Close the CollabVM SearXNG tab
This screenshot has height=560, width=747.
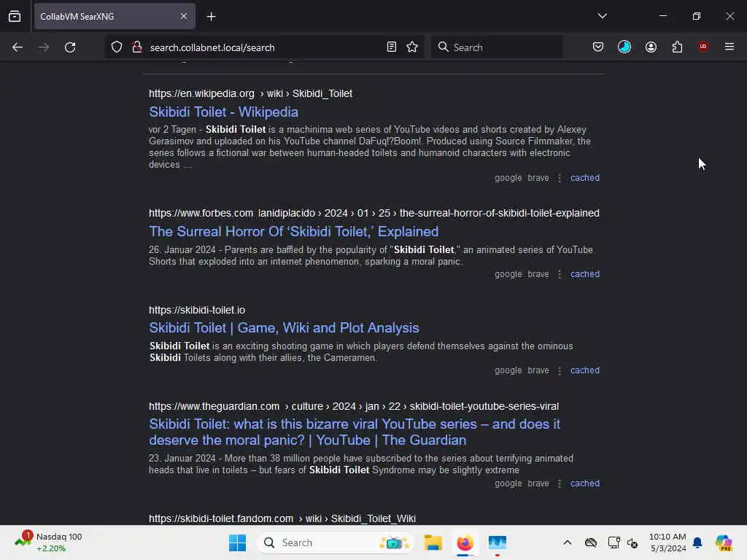click(183, 17)
